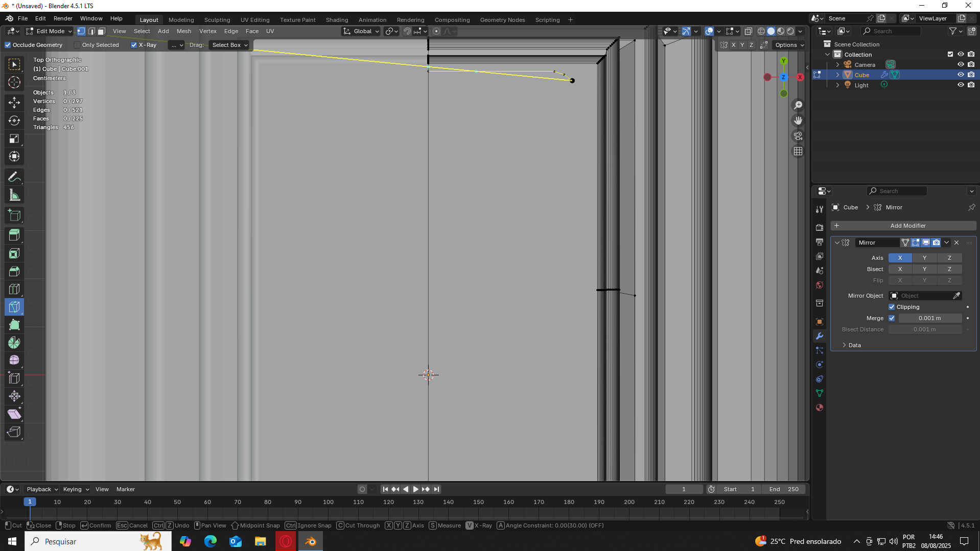This screenshot has width=980, height=551.
Task: Hide the Light object in viewport
Action: coord(961,85)
